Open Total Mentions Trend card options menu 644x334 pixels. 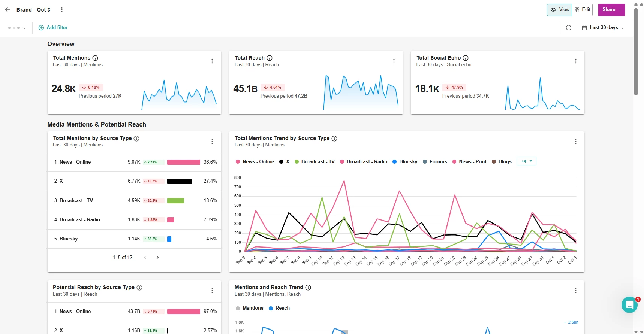(576, 142)
